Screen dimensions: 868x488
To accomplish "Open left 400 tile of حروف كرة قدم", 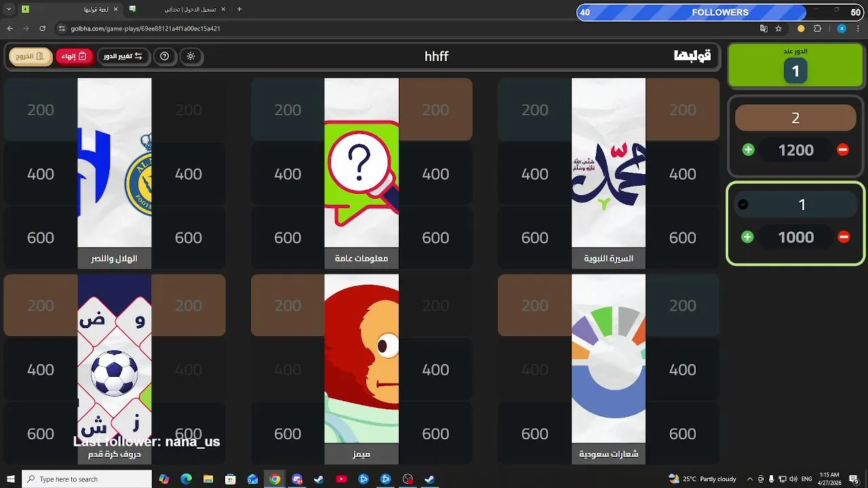I will tap(41, 369).
